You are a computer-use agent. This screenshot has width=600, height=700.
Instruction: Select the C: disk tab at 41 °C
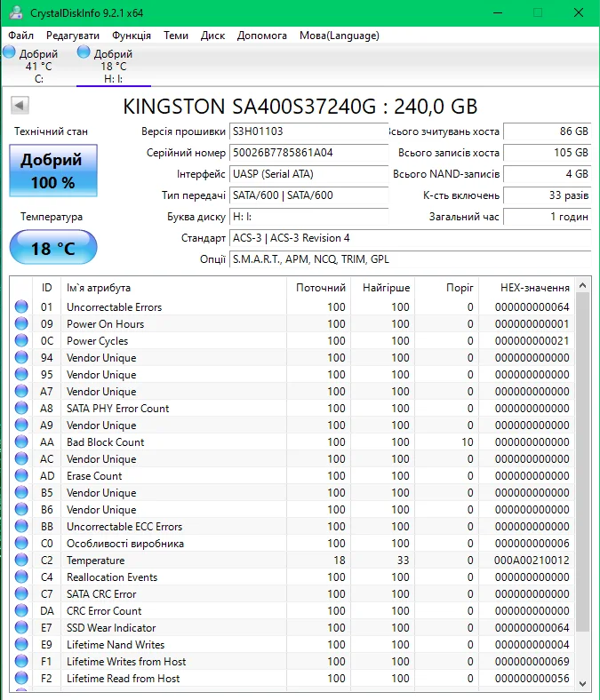point(38,66)
